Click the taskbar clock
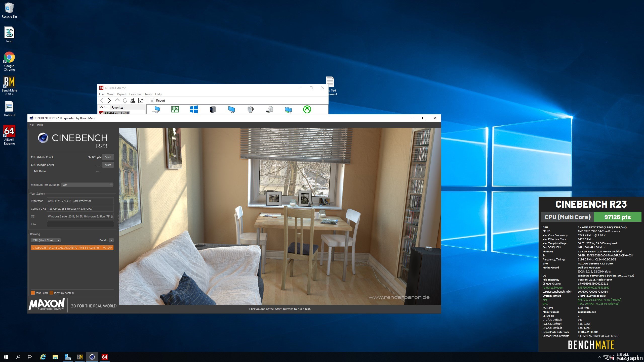 click(x=623, y=357)
